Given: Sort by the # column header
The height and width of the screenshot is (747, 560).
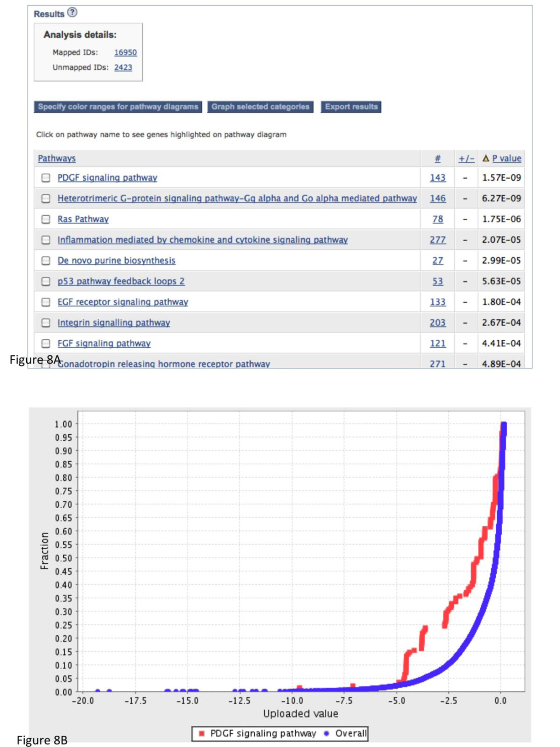Looking at the screenshot, I should point(438,158).
